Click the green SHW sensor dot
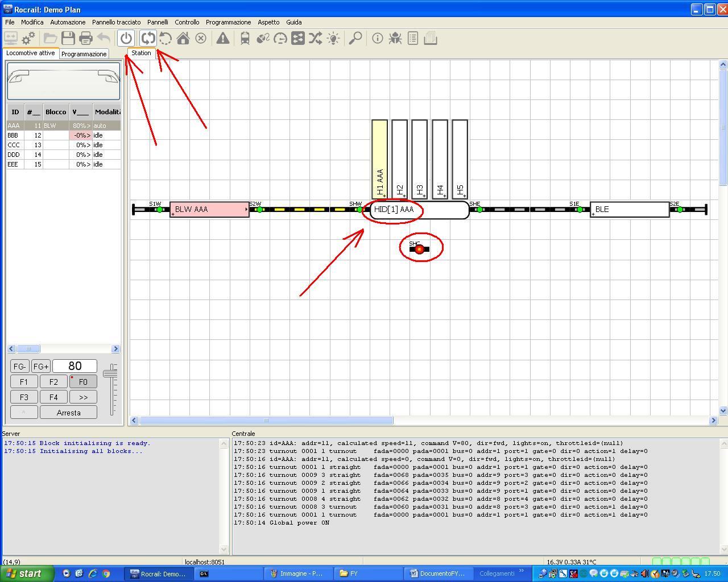 (359, 210)
